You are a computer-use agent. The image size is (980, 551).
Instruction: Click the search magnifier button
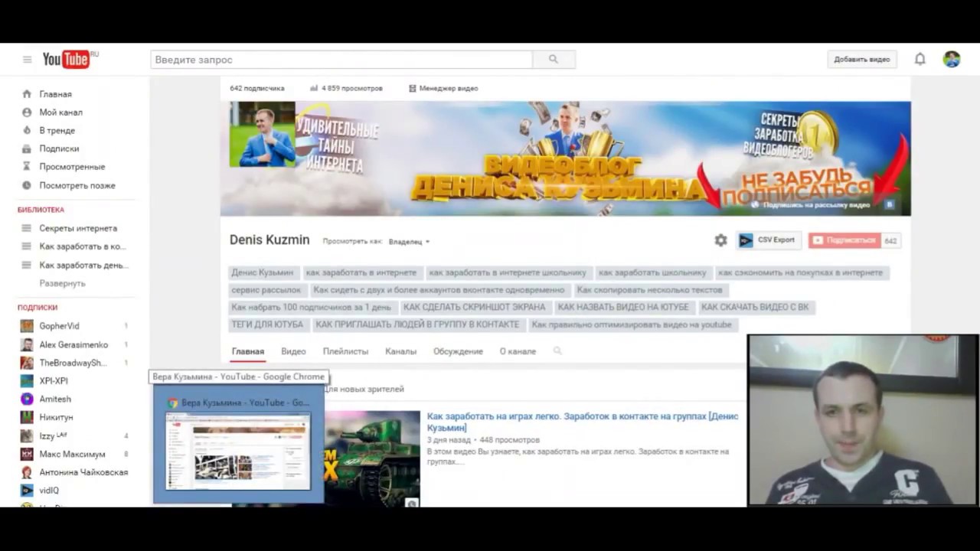click(x=554, y=60)
